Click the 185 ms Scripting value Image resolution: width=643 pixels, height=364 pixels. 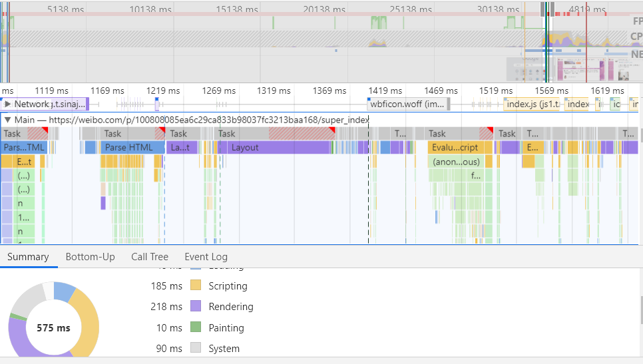coord(166,285)
